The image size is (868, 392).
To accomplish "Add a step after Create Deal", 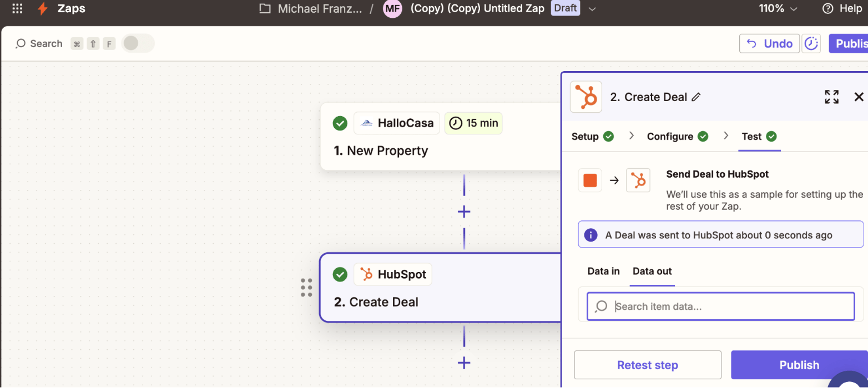I will (x=464, y=363).
